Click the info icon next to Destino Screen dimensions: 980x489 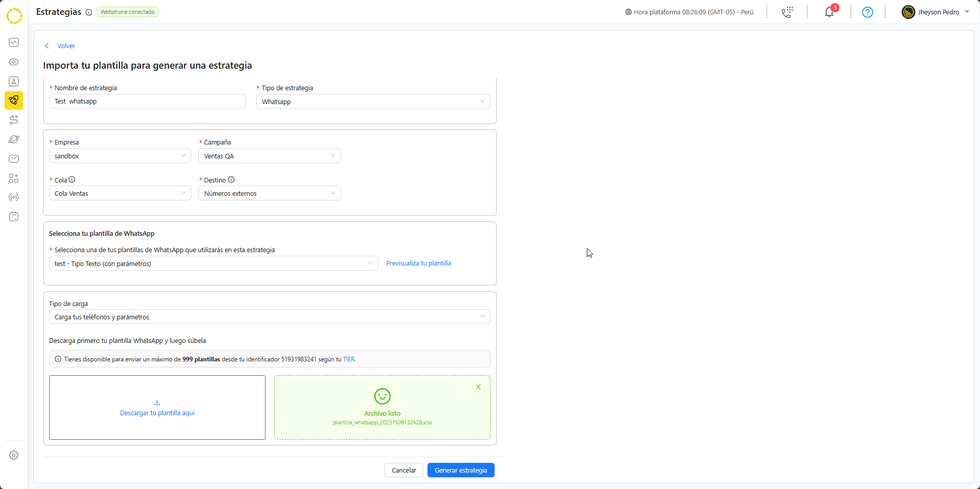point(232,180)
